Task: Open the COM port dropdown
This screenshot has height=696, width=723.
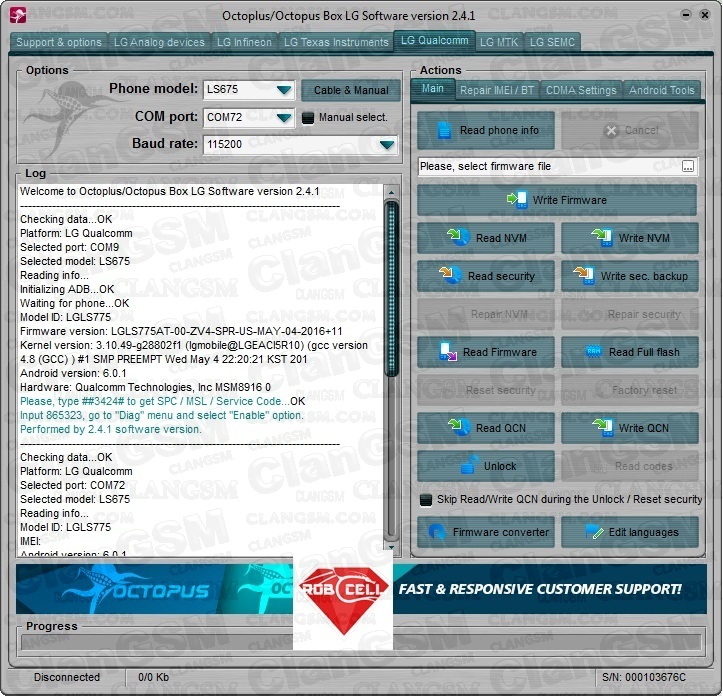Action: point(284,118)
